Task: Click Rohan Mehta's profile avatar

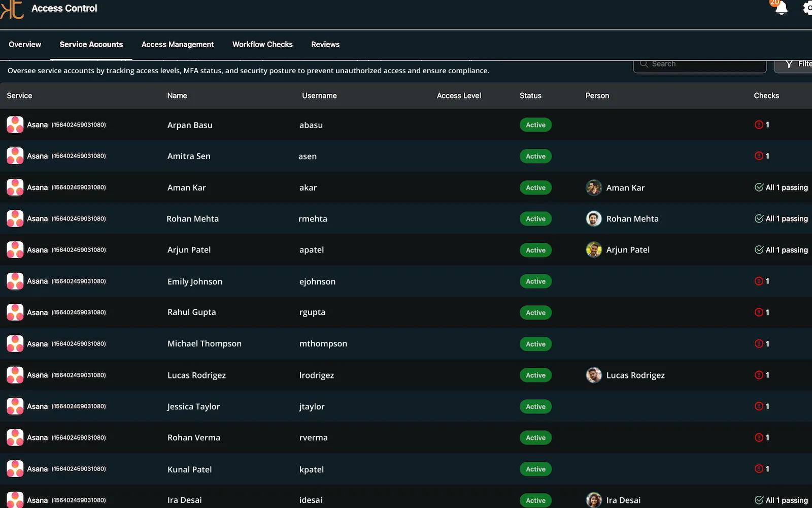Action: (594, 219)
